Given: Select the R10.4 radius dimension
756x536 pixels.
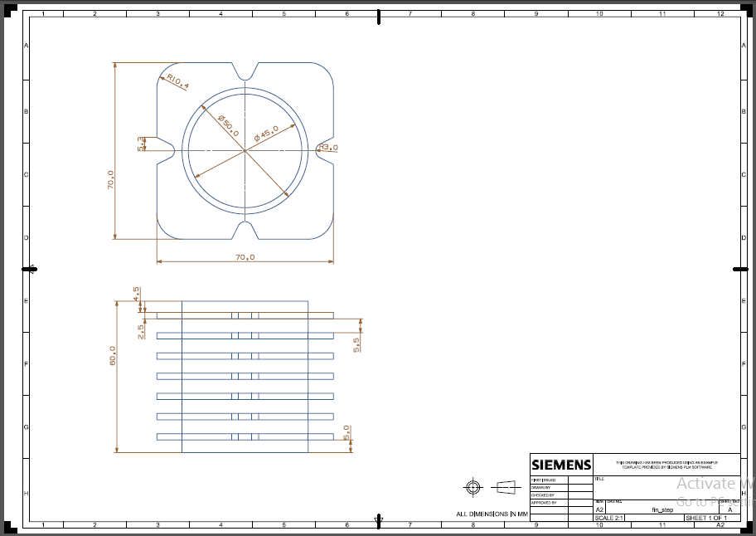Looking at the screenshot, I should click(177, 80).
